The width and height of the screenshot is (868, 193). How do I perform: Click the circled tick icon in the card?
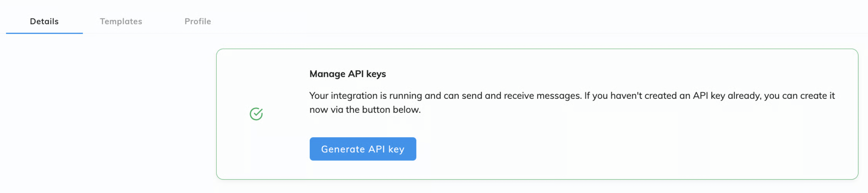(256, 114)
